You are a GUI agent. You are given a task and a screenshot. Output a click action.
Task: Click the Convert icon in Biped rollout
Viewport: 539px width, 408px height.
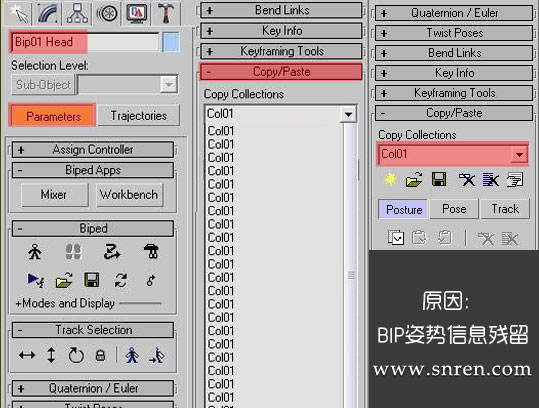[x=121, y=280]
